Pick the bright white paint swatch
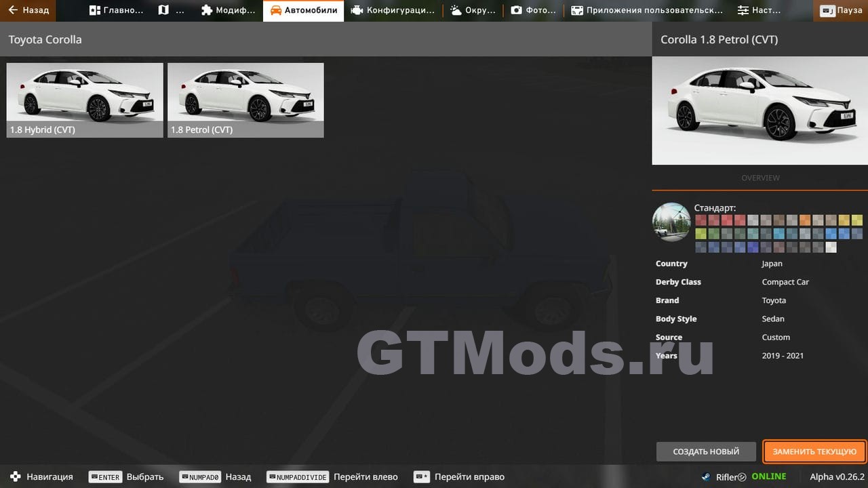868x488 pixels. (x=831, y=247)
